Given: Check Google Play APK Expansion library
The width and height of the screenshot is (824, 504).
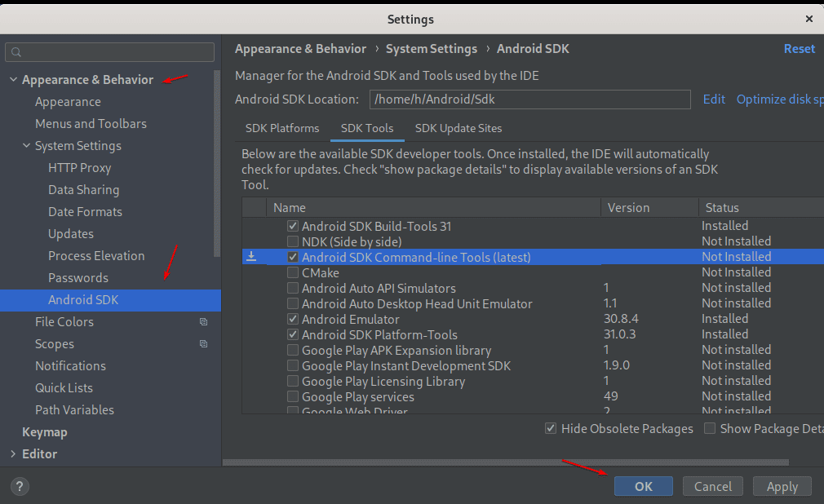Looking at the screenshot, I should pos(293,350).
